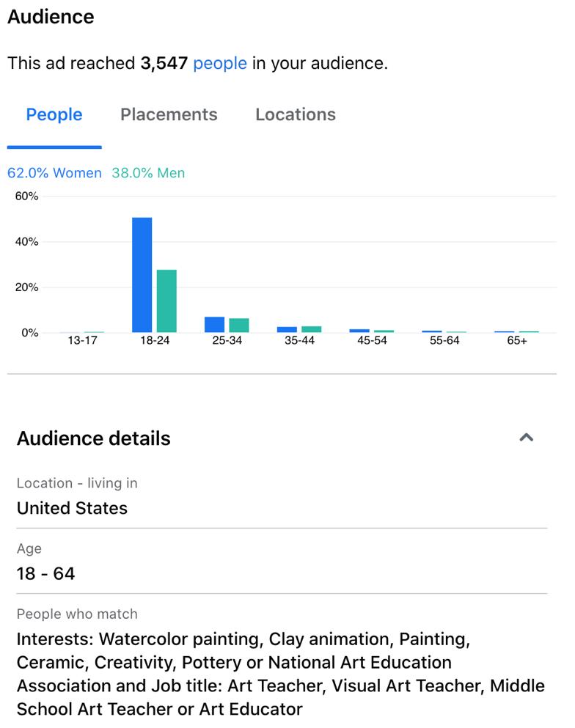The image size is (575, 728).
Task: Open the Locations tab
Action: 296,114
